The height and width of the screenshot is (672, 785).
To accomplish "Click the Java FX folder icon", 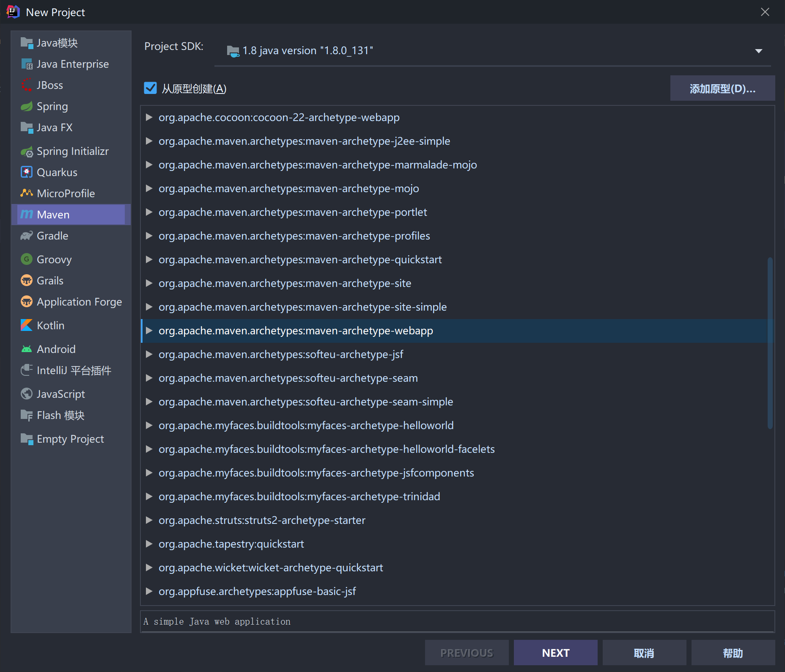I will [x=27, y=127].
